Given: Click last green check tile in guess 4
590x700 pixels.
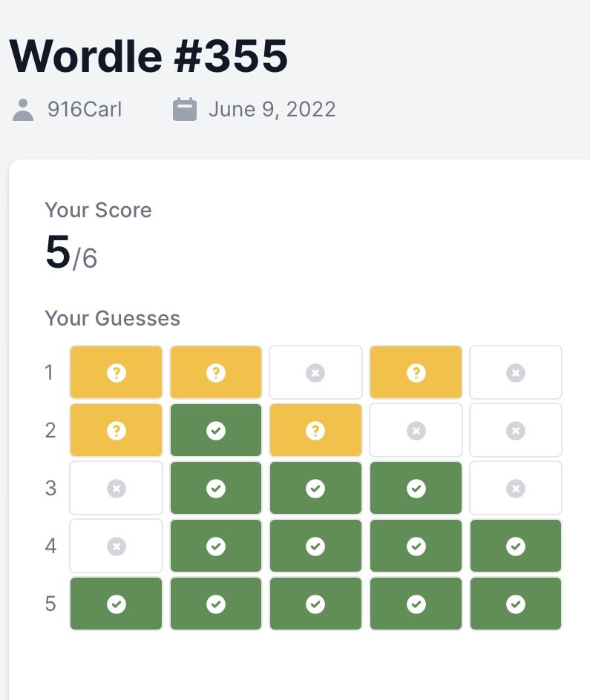Looking at the screenshot, I should [515, 546].
